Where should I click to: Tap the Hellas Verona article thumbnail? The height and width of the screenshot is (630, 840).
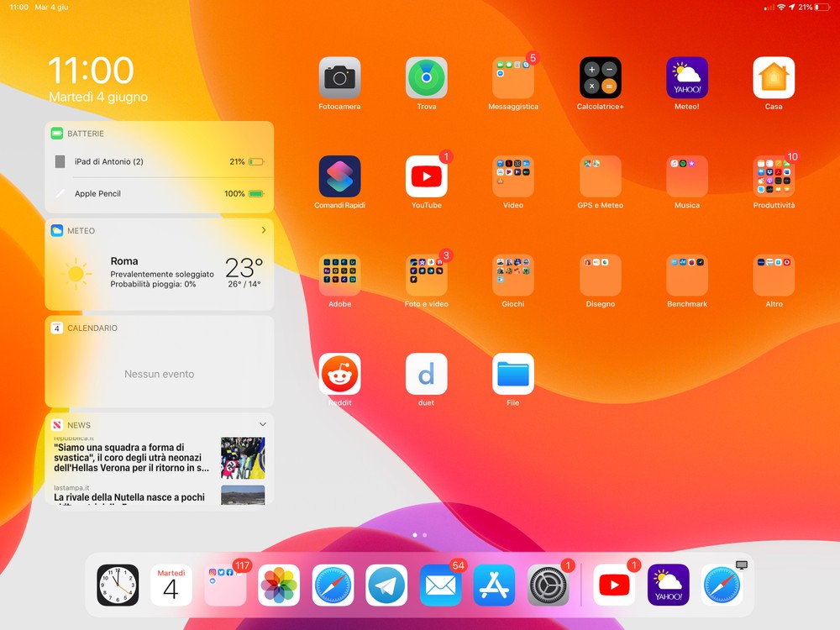pyautogui.click(x=244, y=458)
